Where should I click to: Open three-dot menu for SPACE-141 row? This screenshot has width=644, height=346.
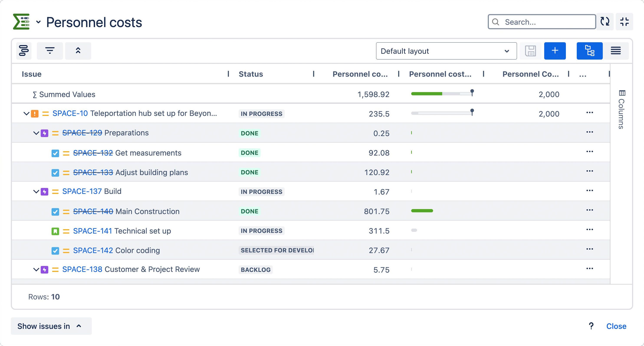tap(590, 230)
